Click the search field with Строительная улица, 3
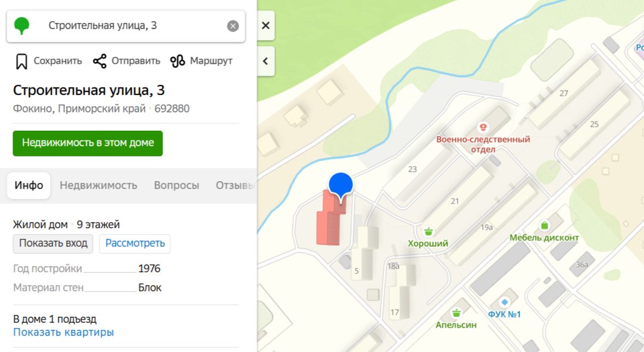The image size is (644, 352). tap(126, 26)
